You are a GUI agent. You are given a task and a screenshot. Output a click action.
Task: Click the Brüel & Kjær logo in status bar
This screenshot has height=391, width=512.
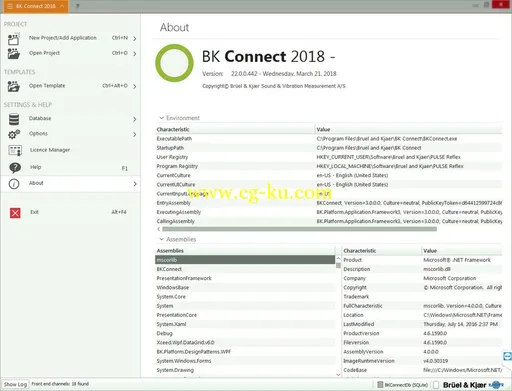click(473, 385)
